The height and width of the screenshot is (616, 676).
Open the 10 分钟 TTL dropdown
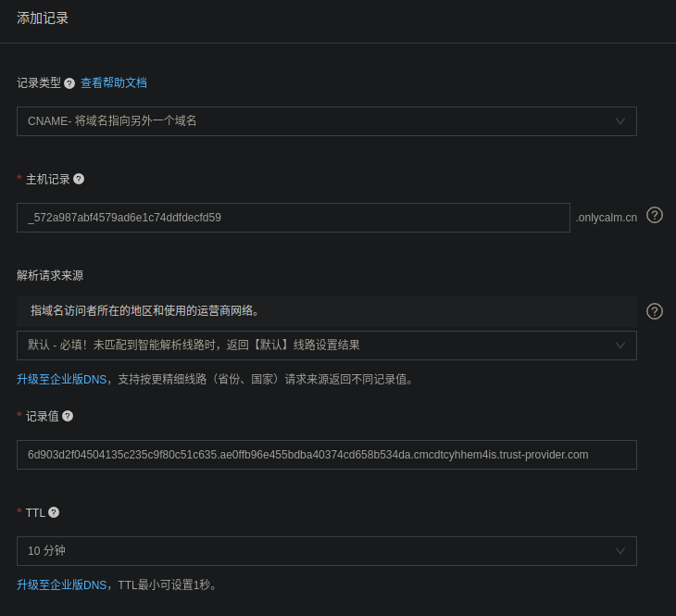tap(326, 551)
